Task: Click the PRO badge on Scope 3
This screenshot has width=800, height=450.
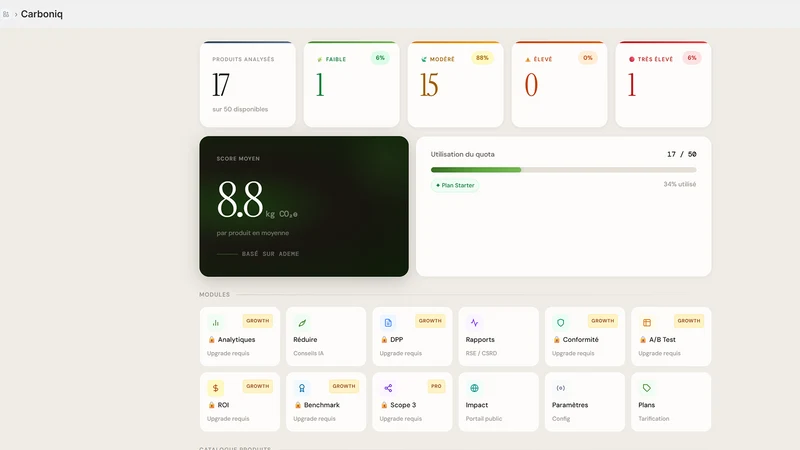Action: [x=436, y=386]
